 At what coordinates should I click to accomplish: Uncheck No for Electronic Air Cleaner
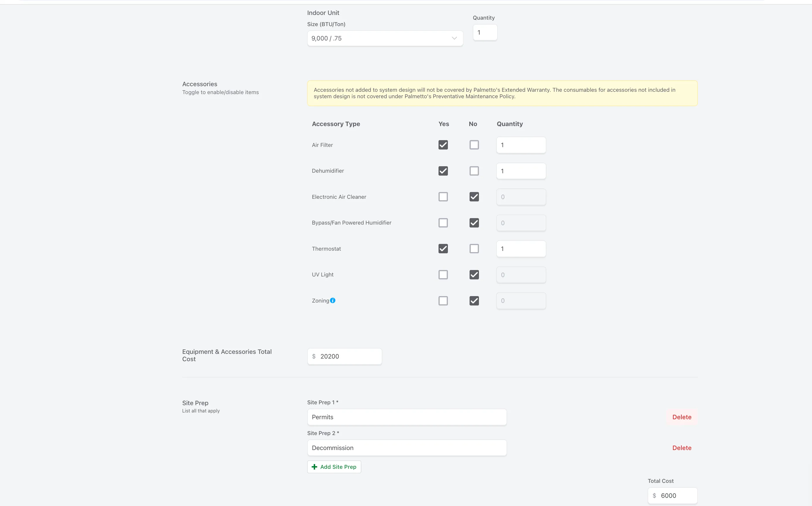pos(474,197)
